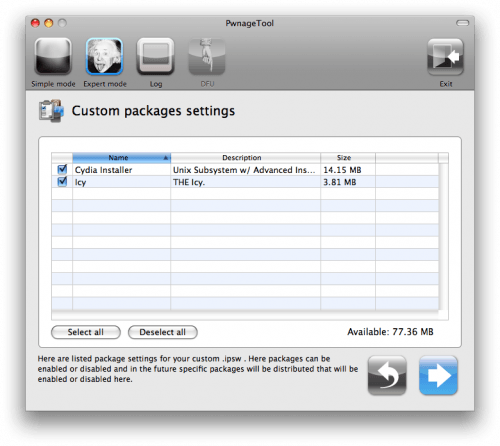Select the Icy package row
The image size is (500, 446).
[245, 182]
